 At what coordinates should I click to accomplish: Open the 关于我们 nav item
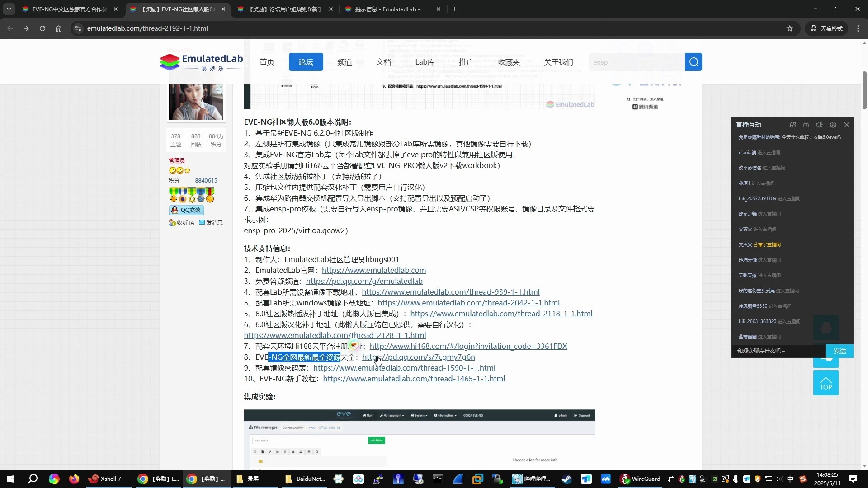click(x=559, y=62)
